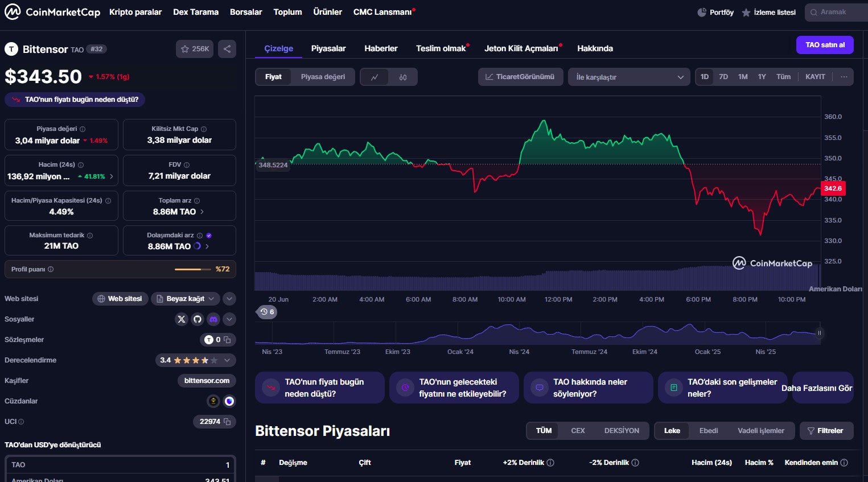Open the İzleme listesi star icon

pos(746,13)
